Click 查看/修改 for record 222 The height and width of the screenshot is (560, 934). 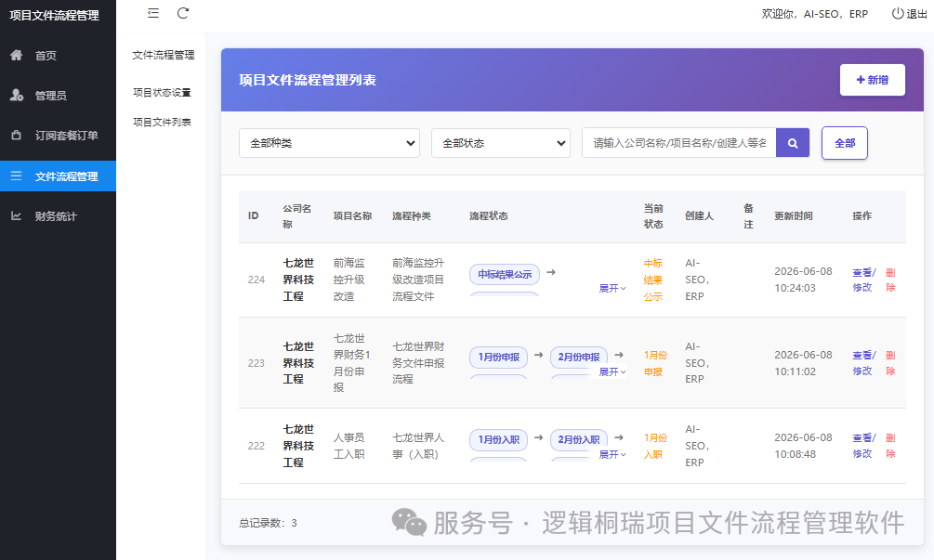(863, 446)
